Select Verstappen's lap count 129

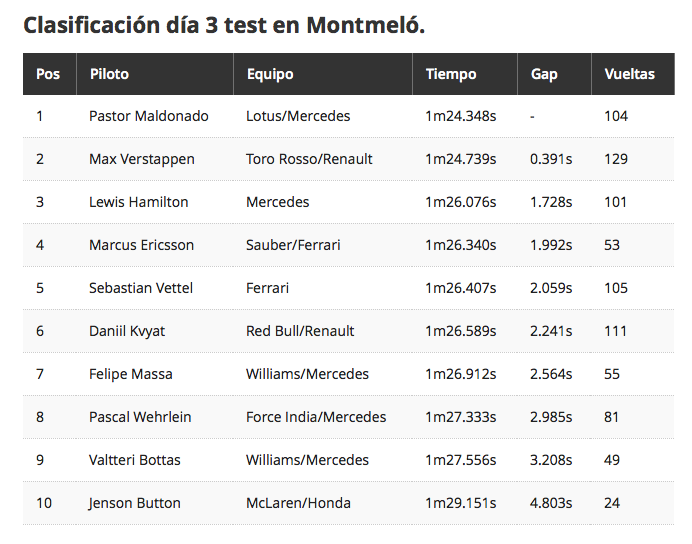pos(616,159)
